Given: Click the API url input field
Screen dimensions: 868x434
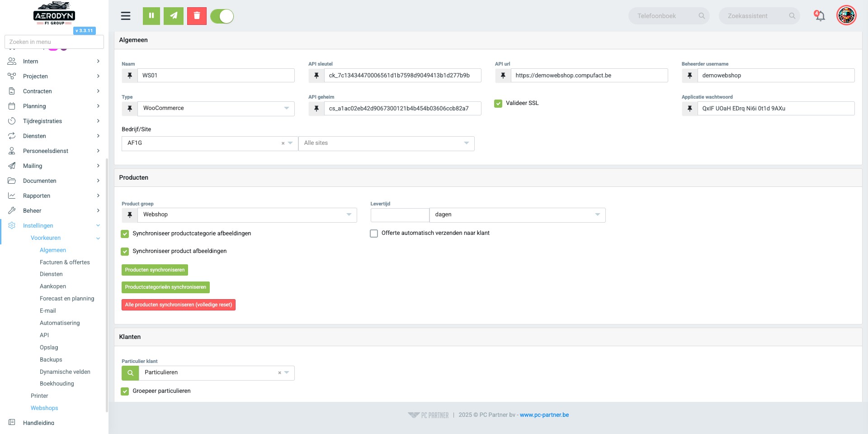Looking at the screenshot, I should 589,76.
